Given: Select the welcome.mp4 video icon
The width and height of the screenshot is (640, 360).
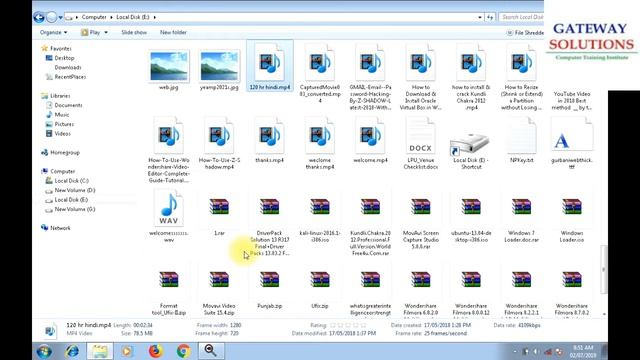Looking at the screenshot, I should [370, 136].
